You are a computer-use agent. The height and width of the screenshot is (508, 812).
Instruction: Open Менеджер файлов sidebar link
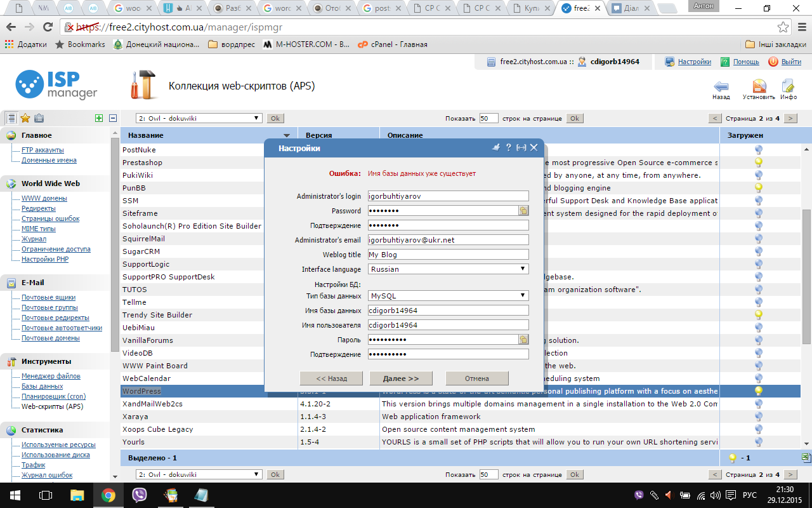tap(51, 376)
